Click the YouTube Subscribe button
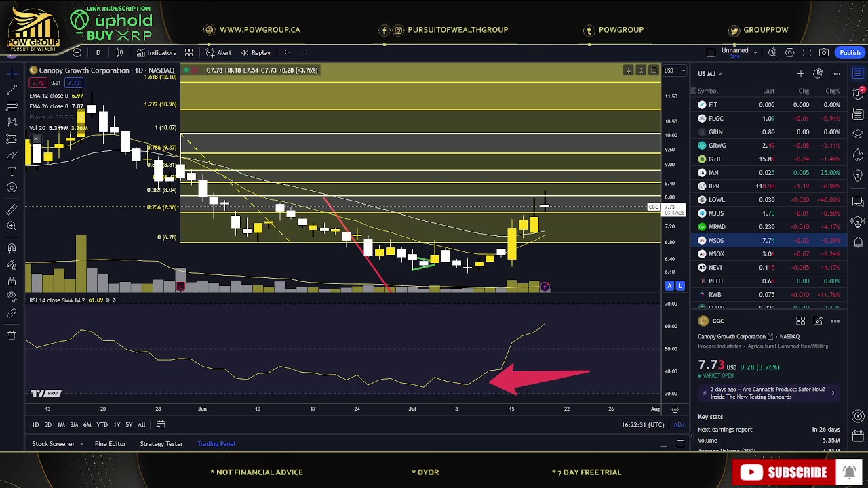The height and width of the screenshot is (488, 868). click(x=783, y=472)
